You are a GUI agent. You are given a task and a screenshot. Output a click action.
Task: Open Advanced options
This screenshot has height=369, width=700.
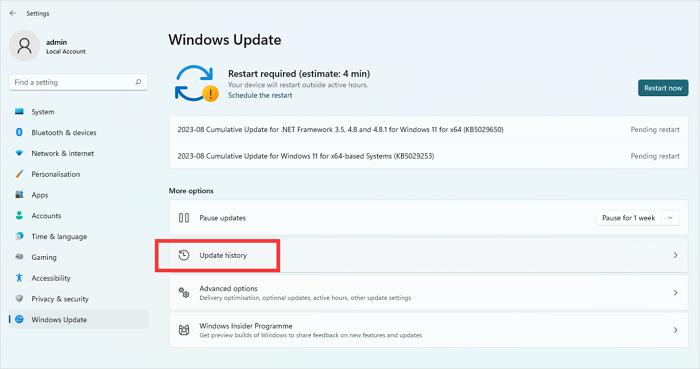(x=429, y=293)
